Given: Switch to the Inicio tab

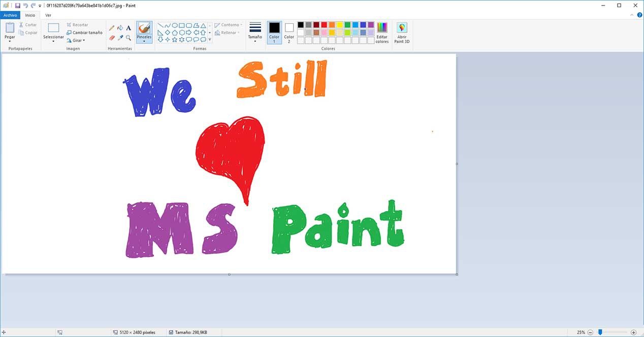Looking at the screenshot, I should (x=30, y=15).
